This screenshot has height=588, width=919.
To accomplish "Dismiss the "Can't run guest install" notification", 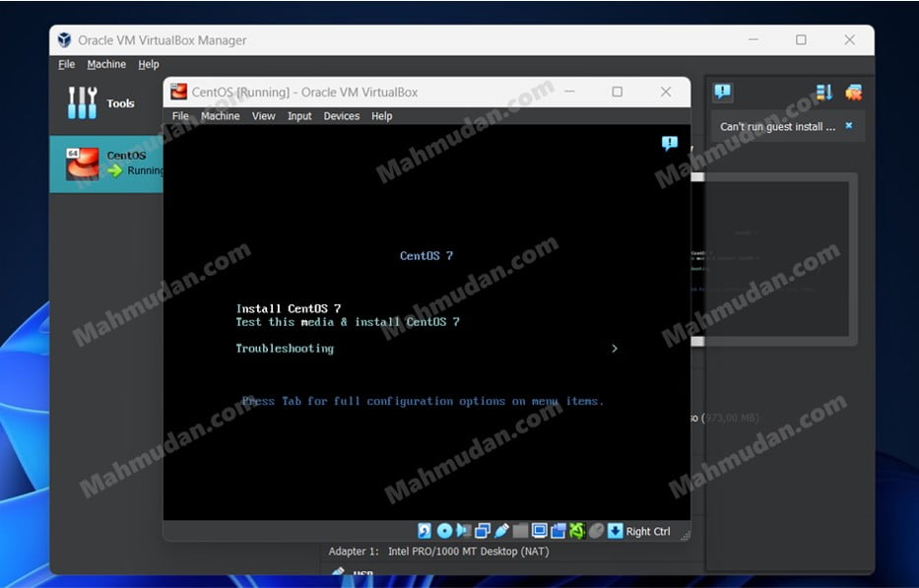I will point(848,126).
